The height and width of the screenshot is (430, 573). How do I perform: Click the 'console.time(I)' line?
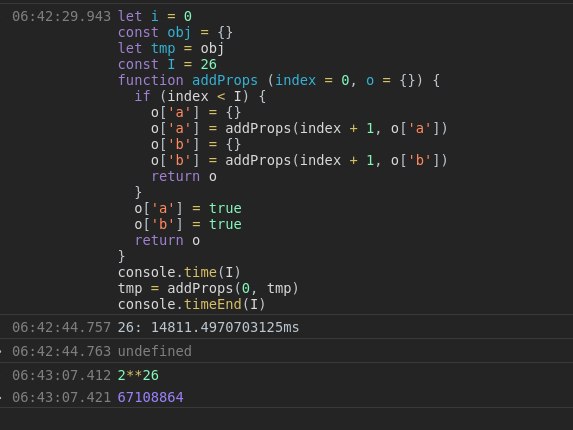click(179, 273)
